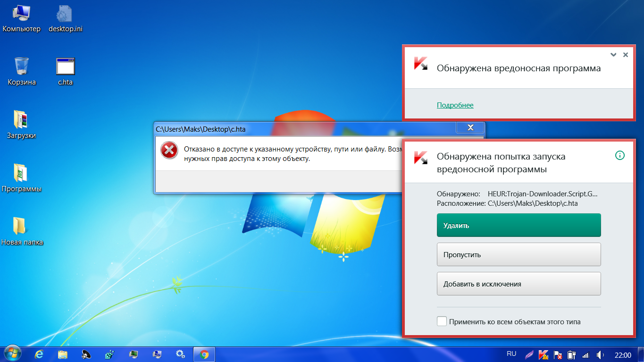Click the Обнаружена попытка запуска вредоносной программы heading
644x362 pixels.
[501, 163]
